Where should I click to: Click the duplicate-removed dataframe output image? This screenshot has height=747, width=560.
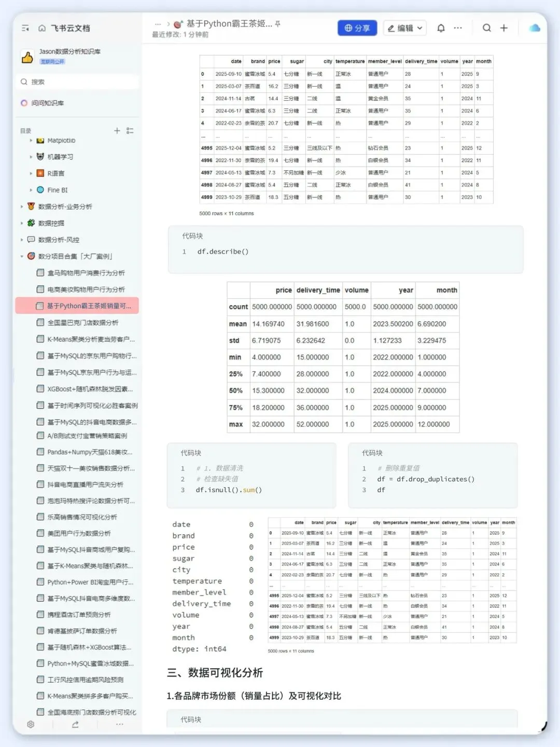(x=392, y=580)
